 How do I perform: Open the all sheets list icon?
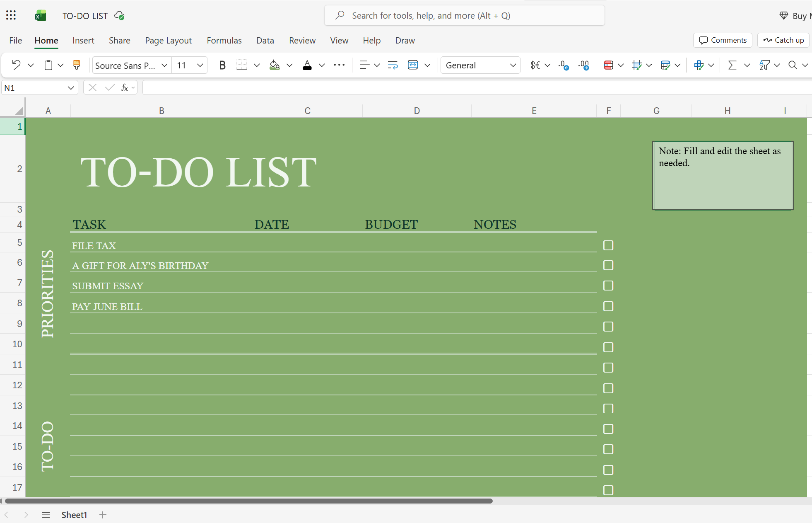(46, 515)
